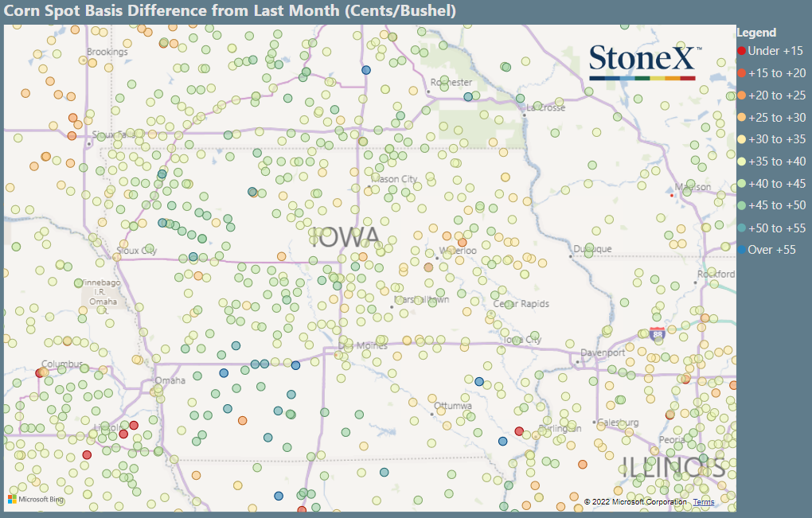Click the Microsoft Bing logo
Screen dimensions: 812x518
[36, 500]
